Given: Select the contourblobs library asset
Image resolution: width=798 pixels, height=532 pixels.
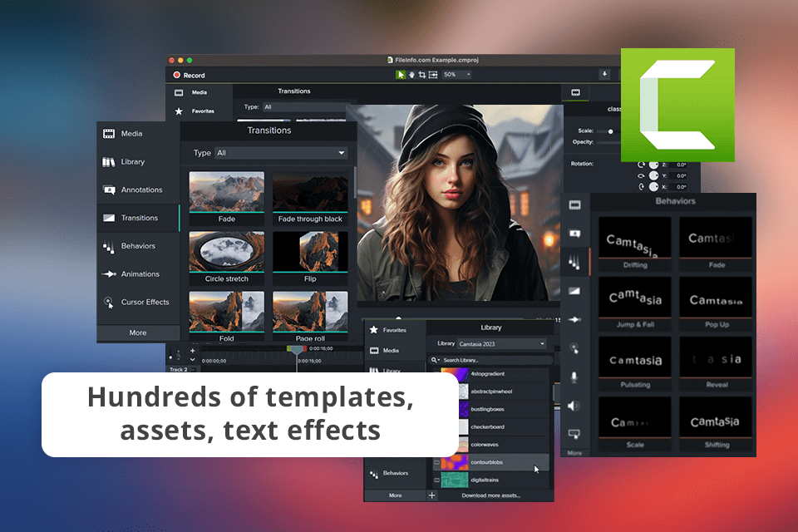Looking at the screenshot, I should (x=493, y=463).
